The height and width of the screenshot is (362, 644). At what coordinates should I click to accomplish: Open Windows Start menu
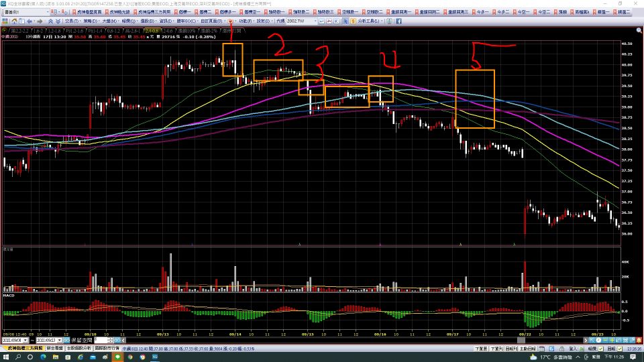(6, 357)
